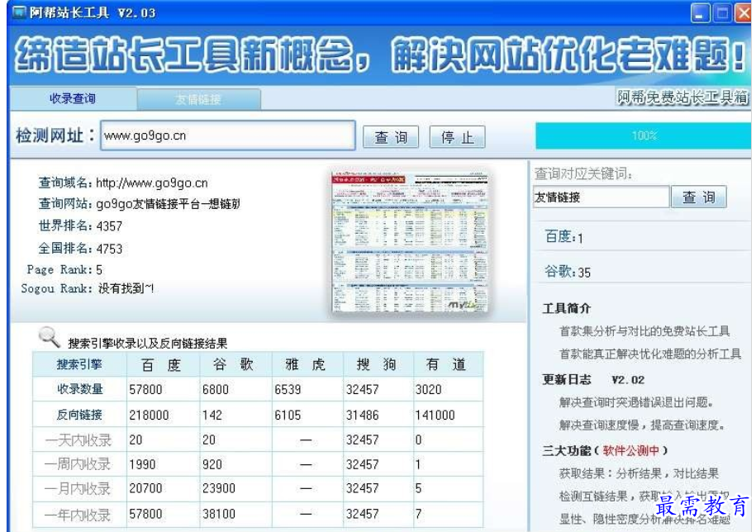
Task: Click the 检测网址 URL input field
Action: click(227, 135)
